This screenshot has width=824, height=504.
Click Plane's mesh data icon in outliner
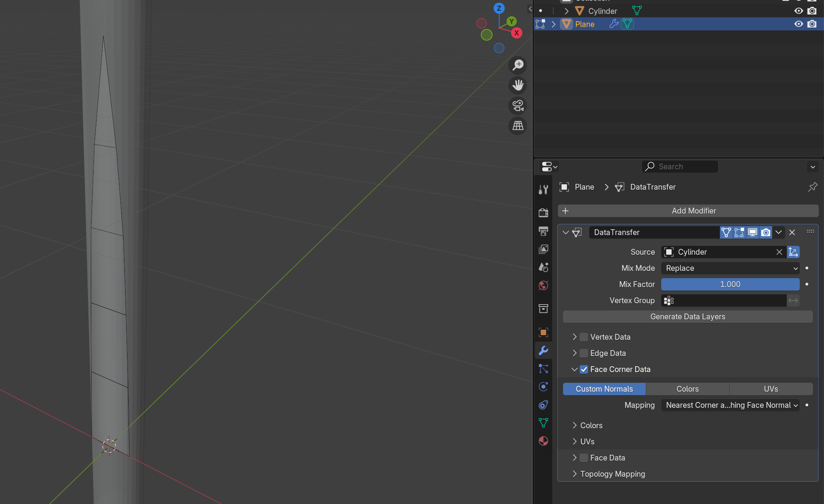627,24
